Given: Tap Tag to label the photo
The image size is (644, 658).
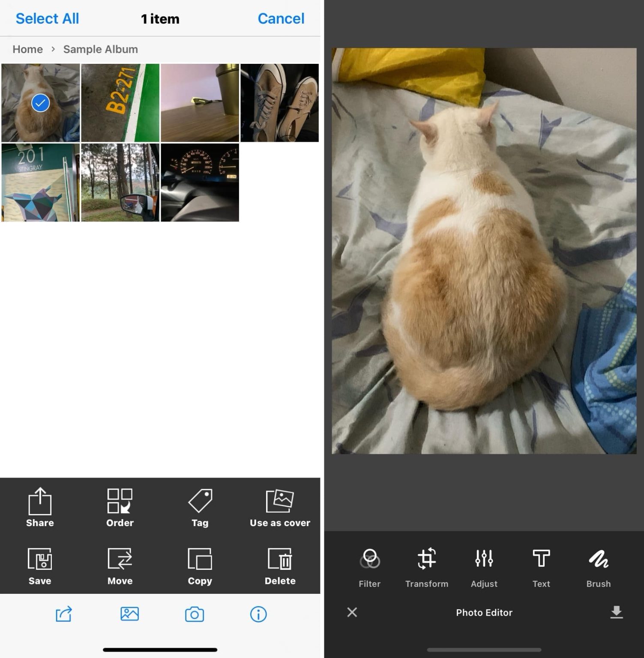Looking at the screenshot, I should coord(200,508).
